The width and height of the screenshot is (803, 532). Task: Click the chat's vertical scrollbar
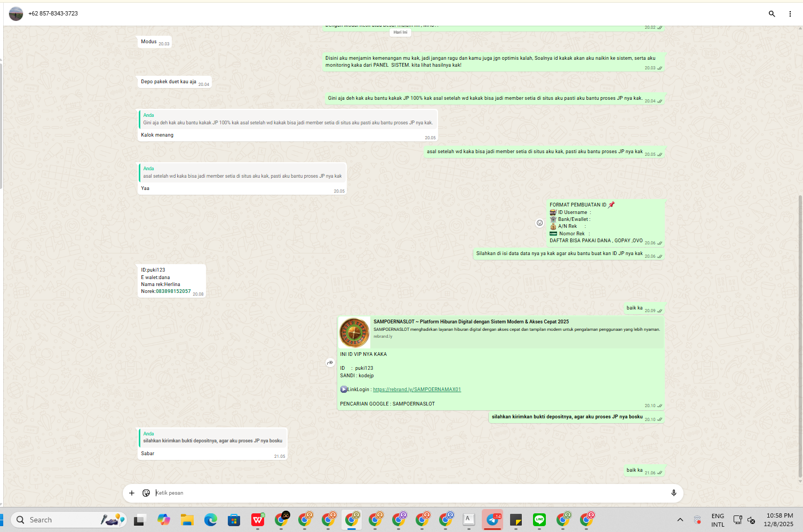800,336
